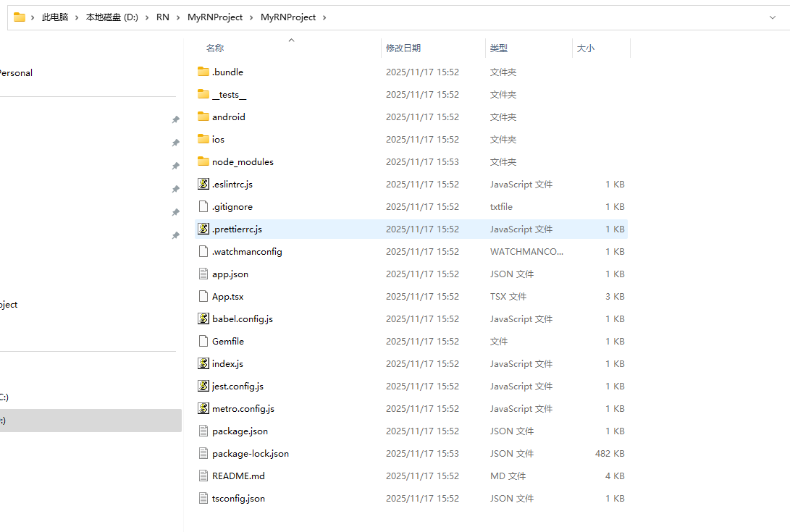Viewport: 790px width, 532px height.
Task: Click the README.md file icon
Action: click(x=203, y=476)
